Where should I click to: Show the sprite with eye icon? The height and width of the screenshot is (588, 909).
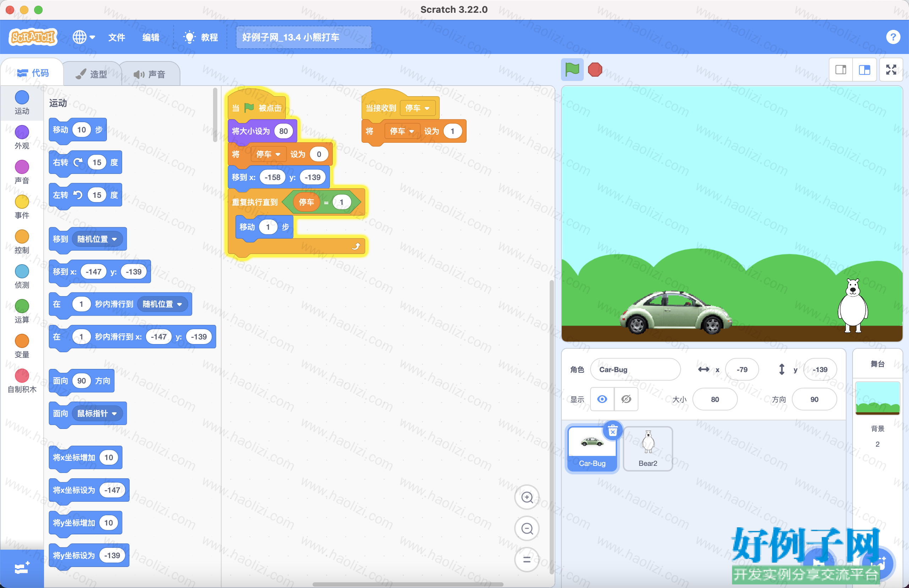[x=602, y=399]
